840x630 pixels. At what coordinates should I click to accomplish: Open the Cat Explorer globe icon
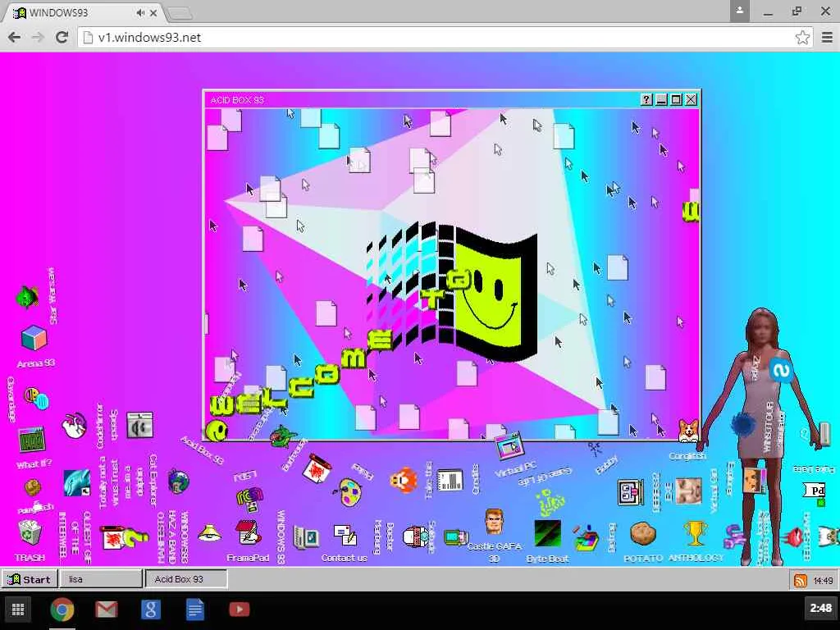(x=178, y=481)
